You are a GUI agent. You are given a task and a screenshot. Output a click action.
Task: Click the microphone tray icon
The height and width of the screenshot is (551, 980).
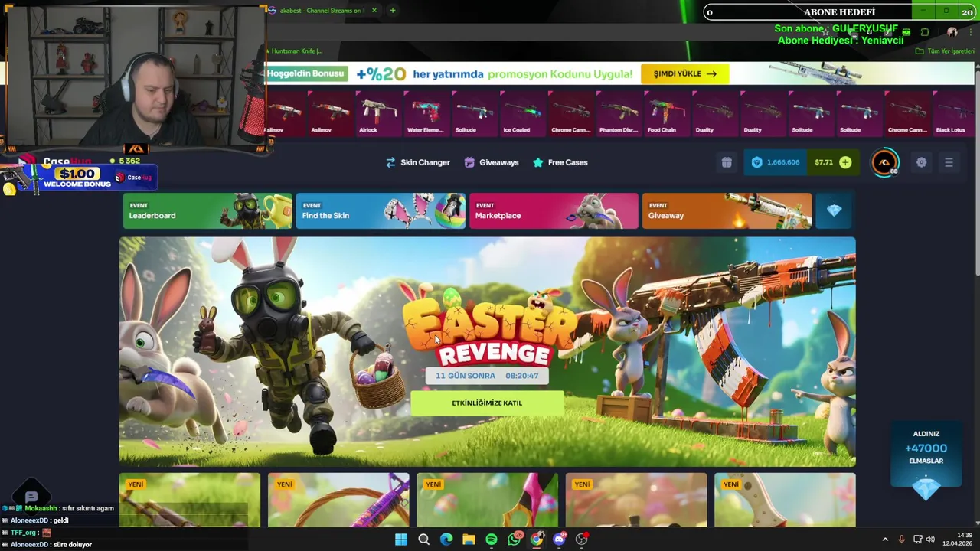click(901, 540)
